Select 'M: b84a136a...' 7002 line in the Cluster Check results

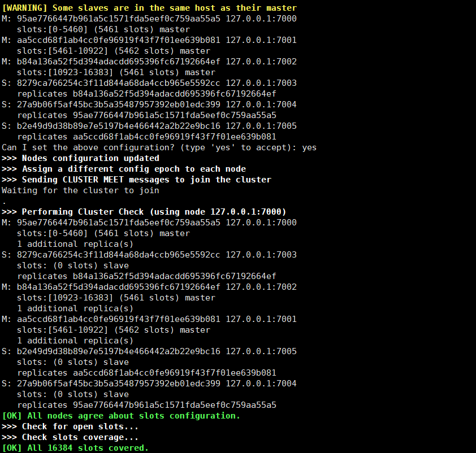coord(149,287)
